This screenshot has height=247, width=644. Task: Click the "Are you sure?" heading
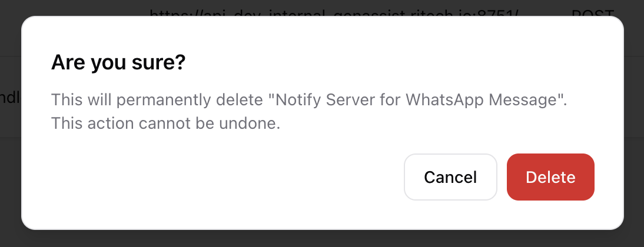[118, 62]
